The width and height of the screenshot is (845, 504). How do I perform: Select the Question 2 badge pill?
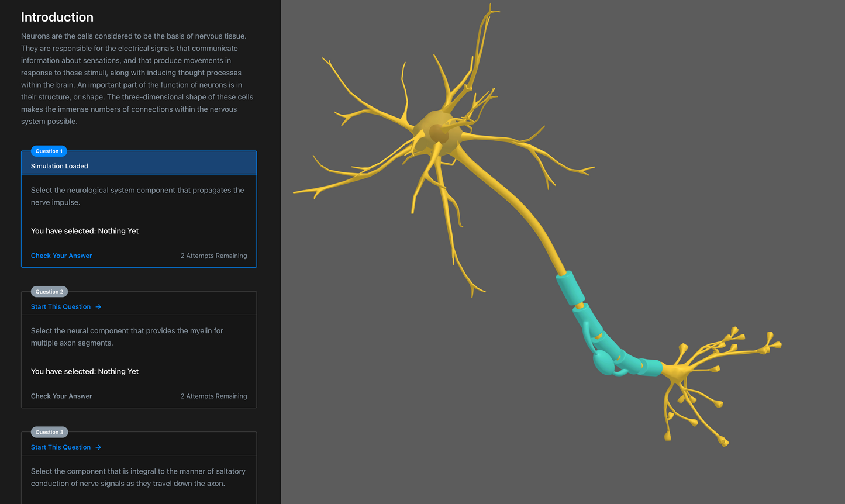pyautogui.click(x=49, y=292)
